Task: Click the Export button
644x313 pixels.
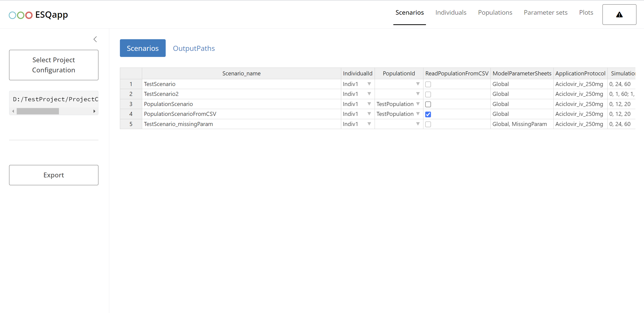Action: 54,175
